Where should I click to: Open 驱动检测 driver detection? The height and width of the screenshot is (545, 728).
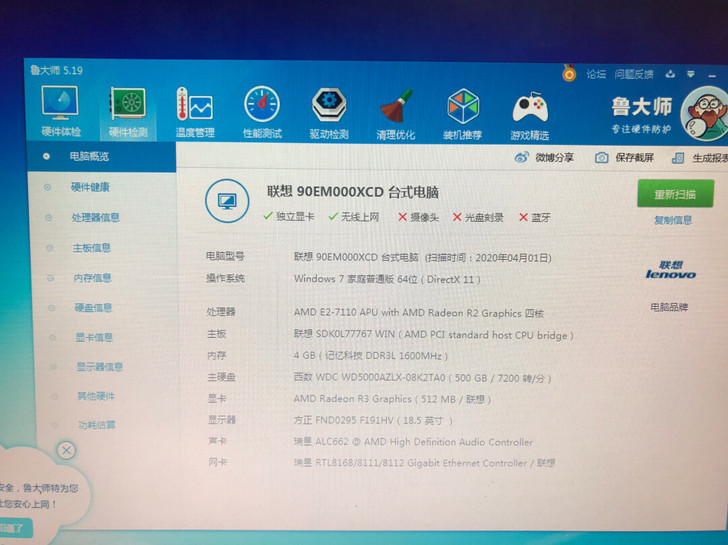(329, 114)
